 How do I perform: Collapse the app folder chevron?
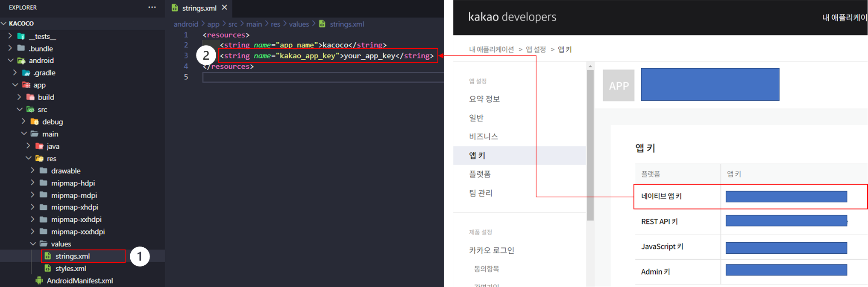coord(15,85)
